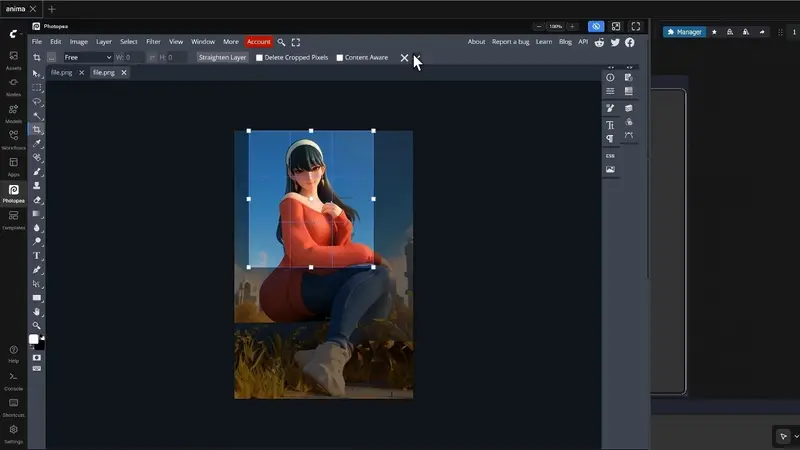
Task: Open the Learn link
Action: (x=544, y=42)
